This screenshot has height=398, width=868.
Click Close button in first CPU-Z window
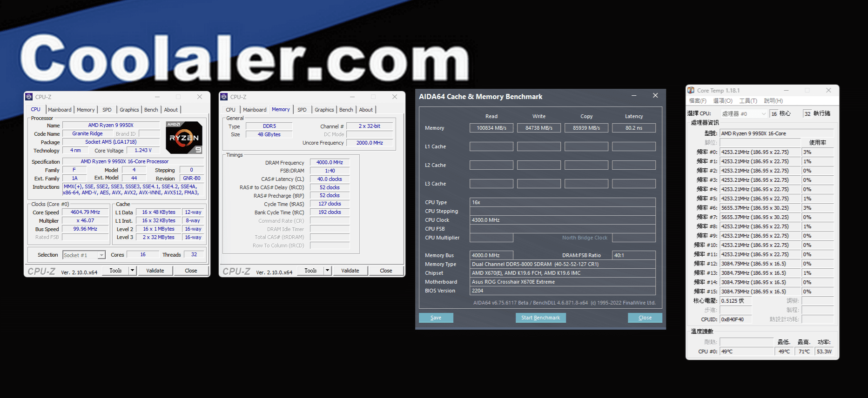191,270
